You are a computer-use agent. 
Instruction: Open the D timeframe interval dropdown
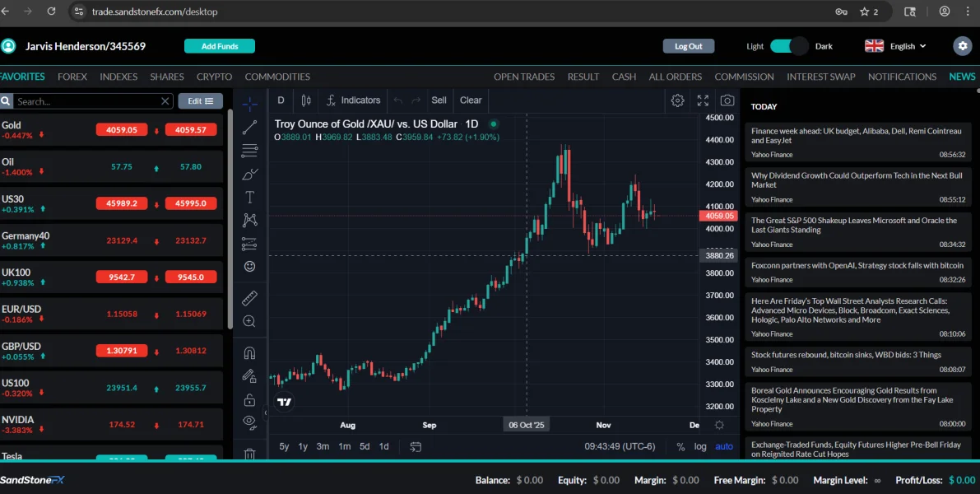click(281, 100)
